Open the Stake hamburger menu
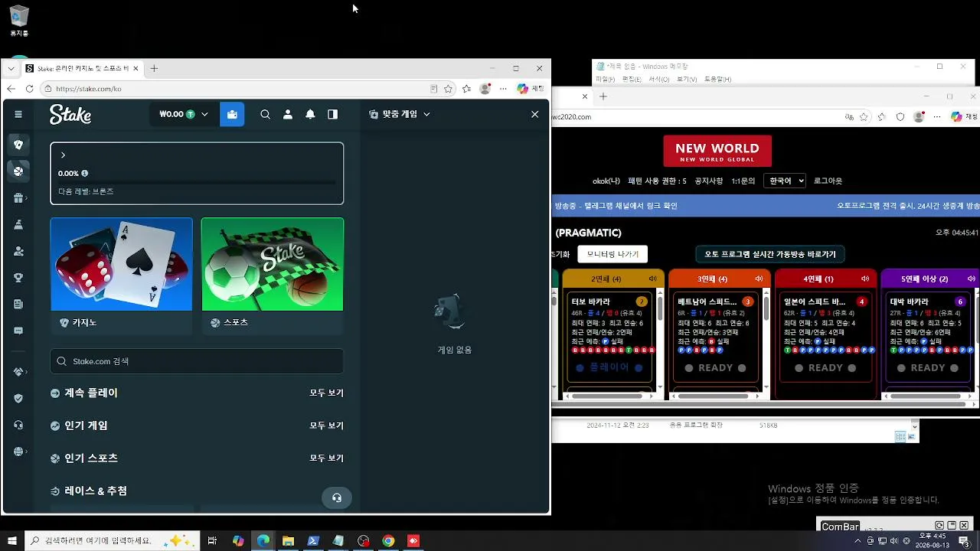Viewport: 980px width, 551px height. click(18, 114)
